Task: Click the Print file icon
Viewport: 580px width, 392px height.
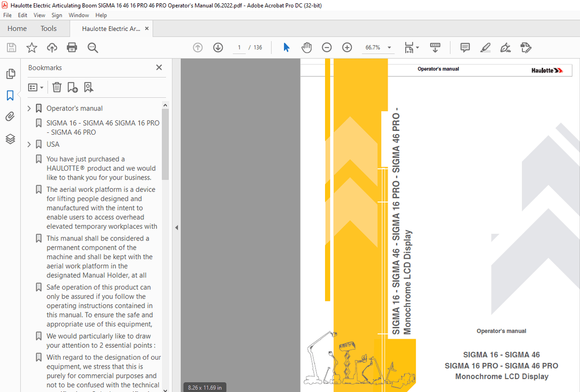Action: coord(72,47)
